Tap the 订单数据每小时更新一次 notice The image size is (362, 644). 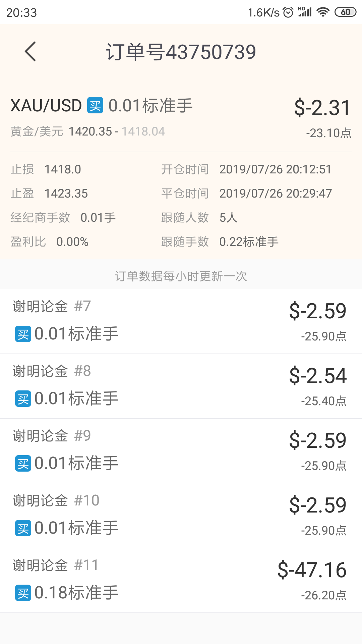click(x=181, y=276)
